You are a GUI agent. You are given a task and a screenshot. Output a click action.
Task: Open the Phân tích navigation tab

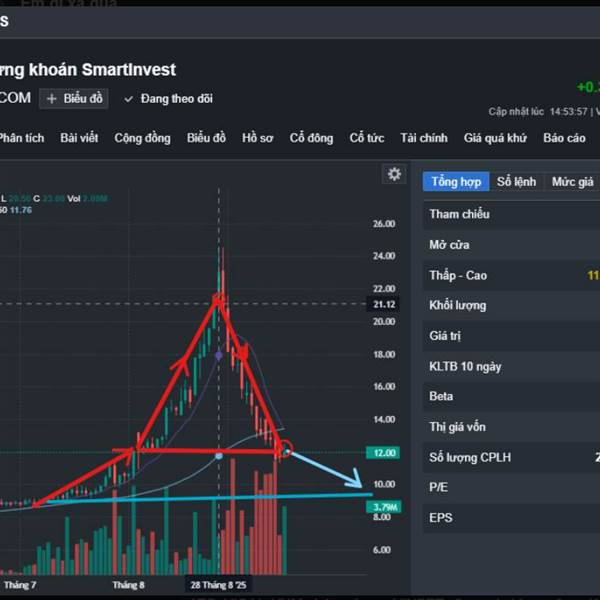click(20, 138)
